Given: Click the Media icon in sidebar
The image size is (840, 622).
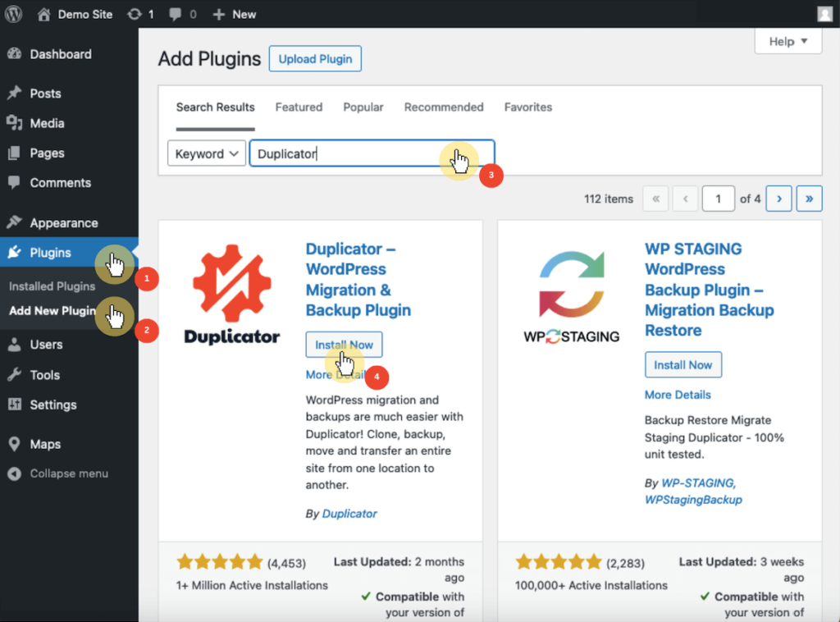Looking at the screenshot, I should (x=15, y=123).
